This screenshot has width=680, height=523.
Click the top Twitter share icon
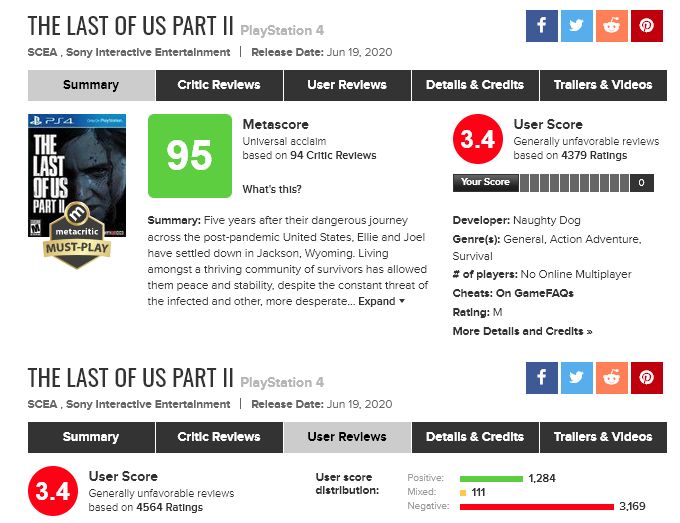tap(576, 26)
